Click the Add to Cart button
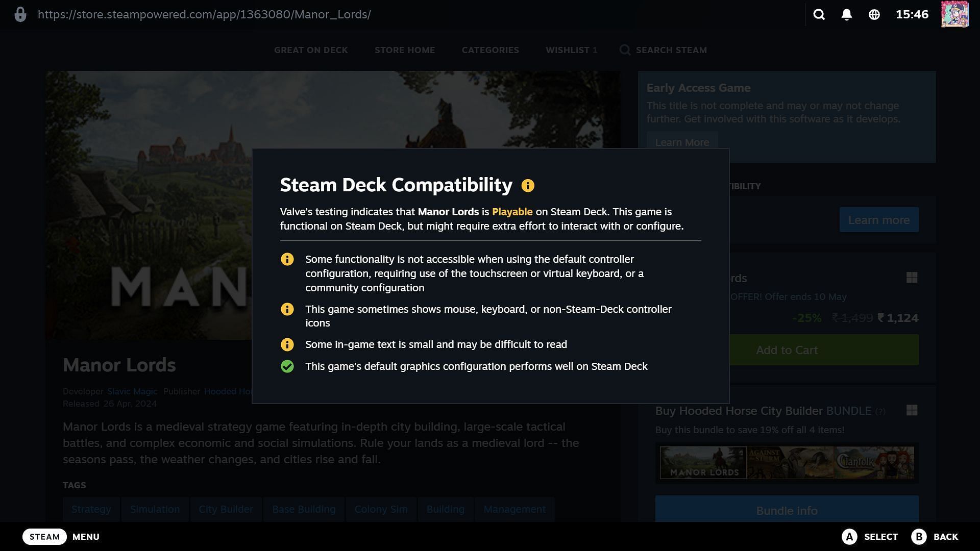The image size is (980, 551). click(787, 350)
